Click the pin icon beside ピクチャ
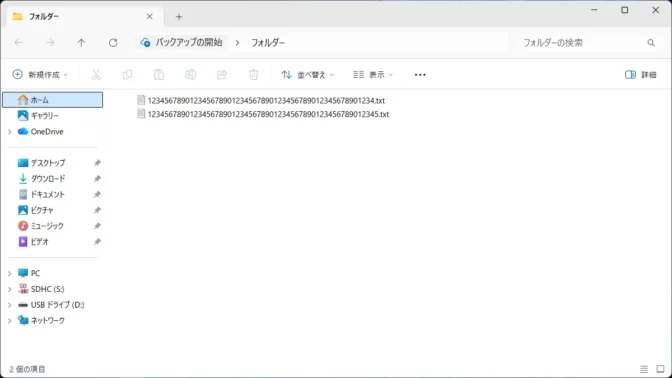This screenshot has width=672, height=378. [x=97, y=210]
